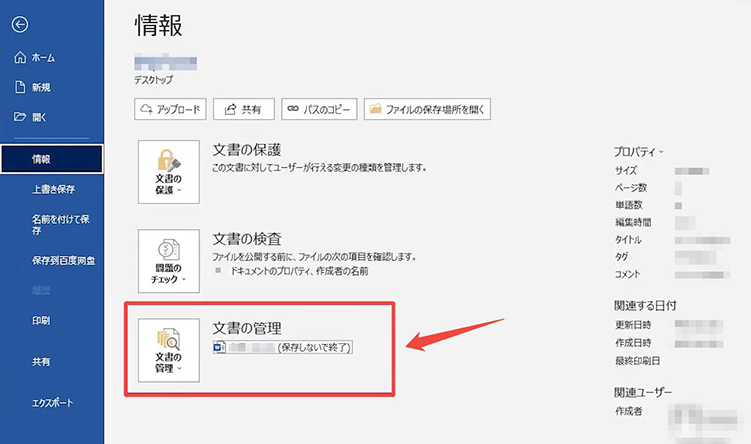Click 上書き保存 in the sidebar
The image size is (751, 444).
point(53,189)
